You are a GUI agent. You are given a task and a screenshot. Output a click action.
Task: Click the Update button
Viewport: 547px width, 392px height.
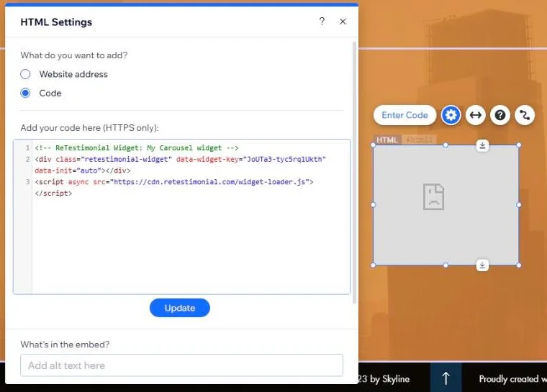click(x=180, y=308)
